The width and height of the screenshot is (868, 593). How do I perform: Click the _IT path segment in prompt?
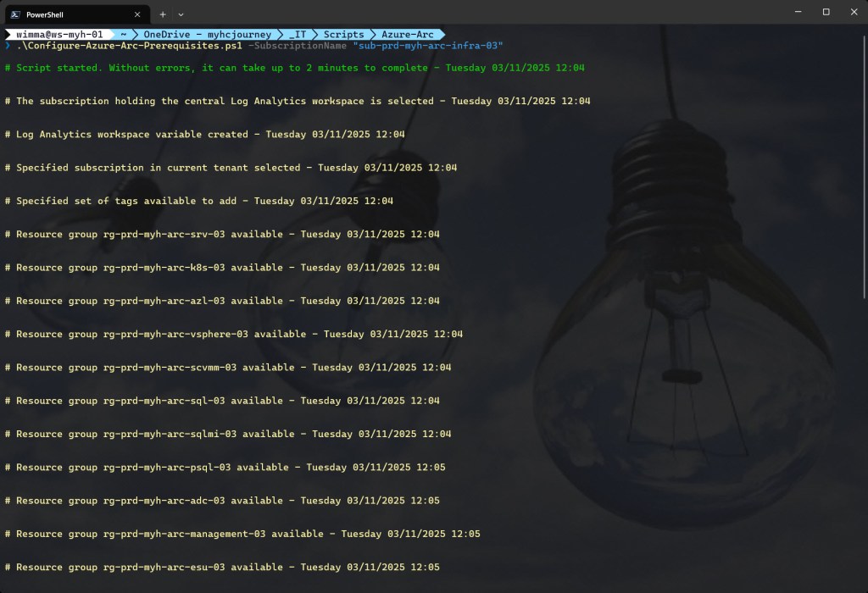point(297,35)
